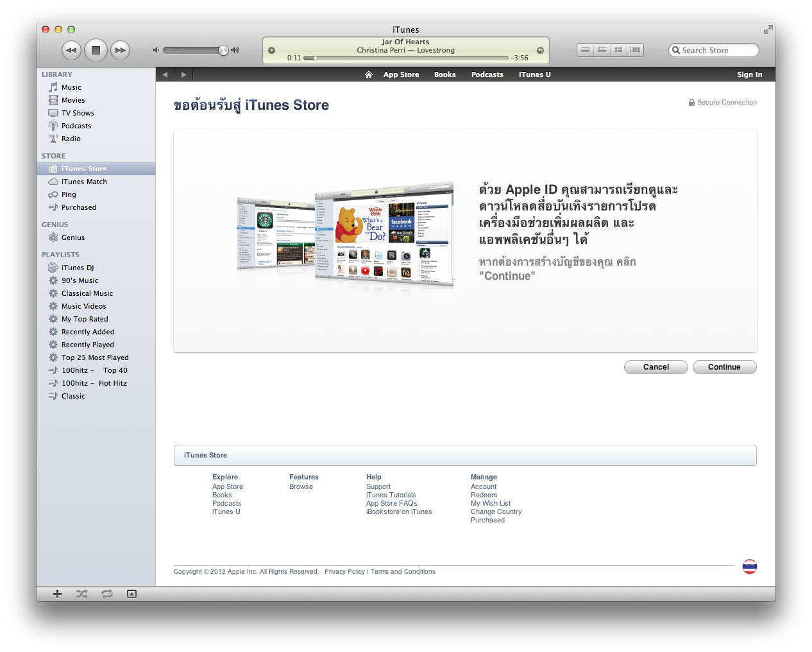
Task: Add a new playlist with plus icon
Action: tap(57, 594)
